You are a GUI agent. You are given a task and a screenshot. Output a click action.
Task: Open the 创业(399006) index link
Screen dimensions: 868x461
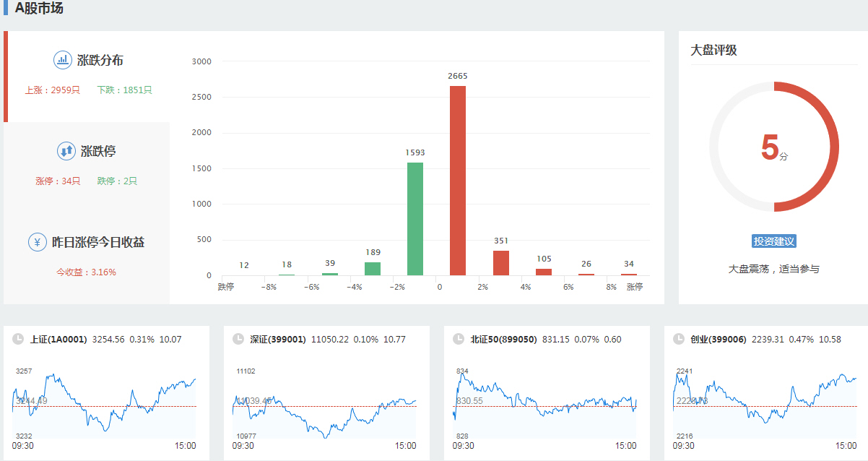(x=719, y=339)
